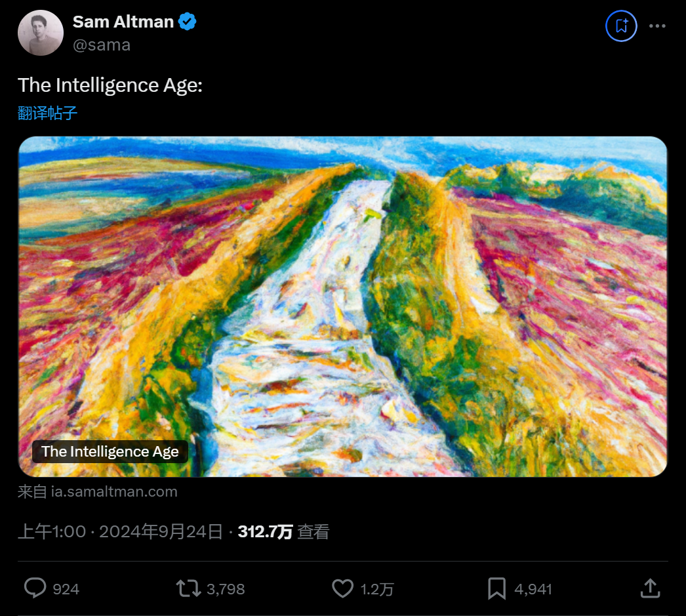This screenshot has height=616, width=686.
Task: Click Sam Altman's profile avatar
Action: (41, 33)
